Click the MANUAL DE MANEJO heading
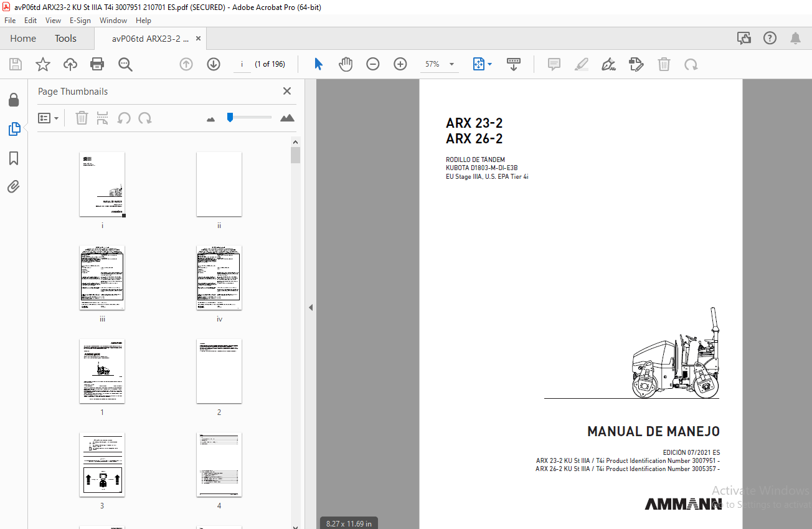This screenshot has width=812, height=529. [x=653, y=431]
